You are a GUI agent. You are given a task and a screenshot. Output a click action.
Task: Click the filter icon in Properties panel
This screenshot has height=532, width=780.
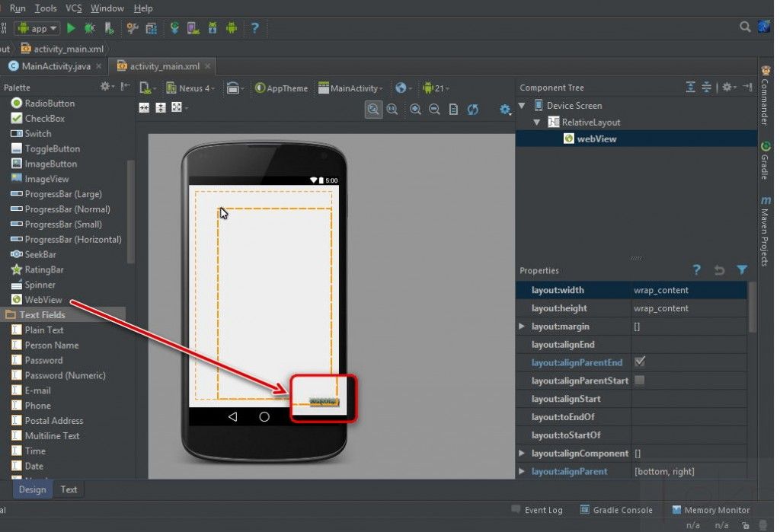[742, 270]
